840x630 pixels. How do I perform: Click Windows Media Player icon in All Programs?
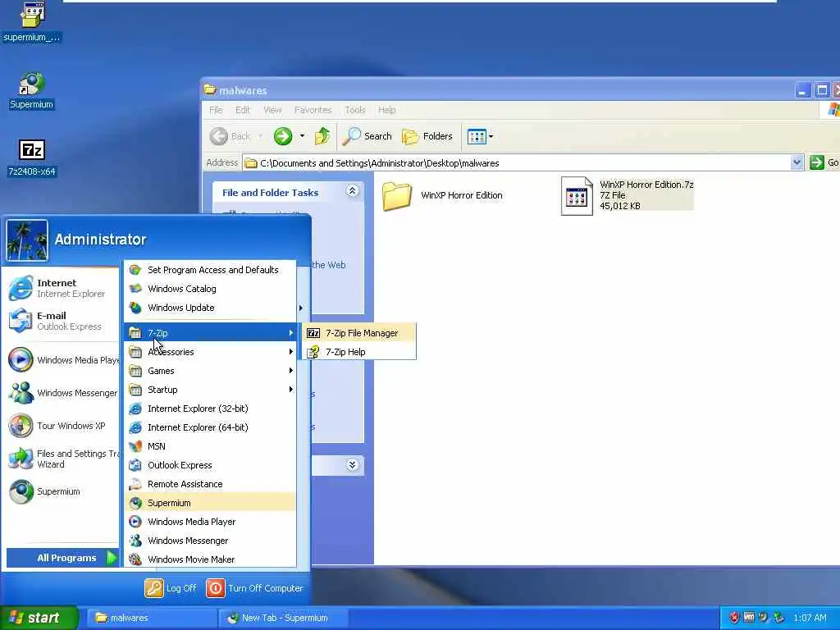(x=135, y=522)
